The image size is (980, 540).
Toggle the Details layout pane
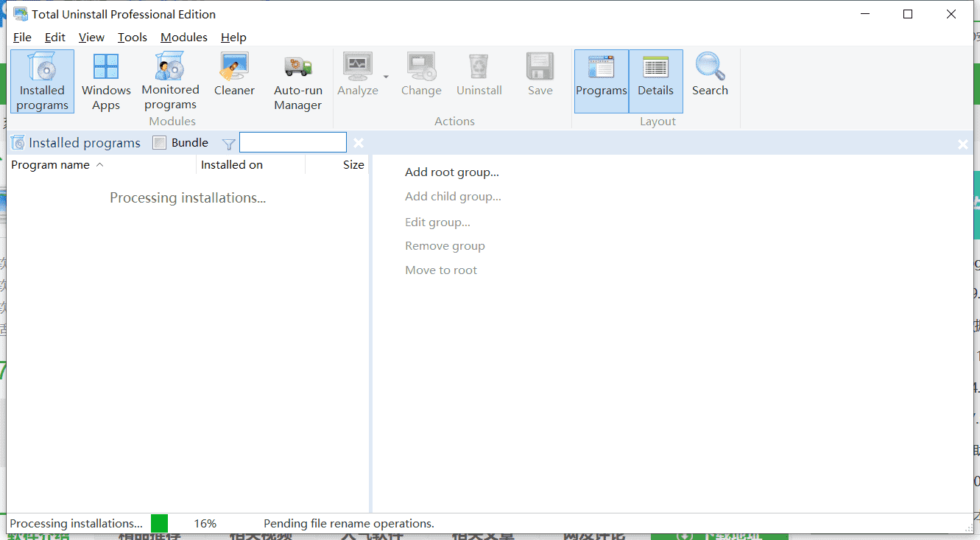(x=656, y=81)
